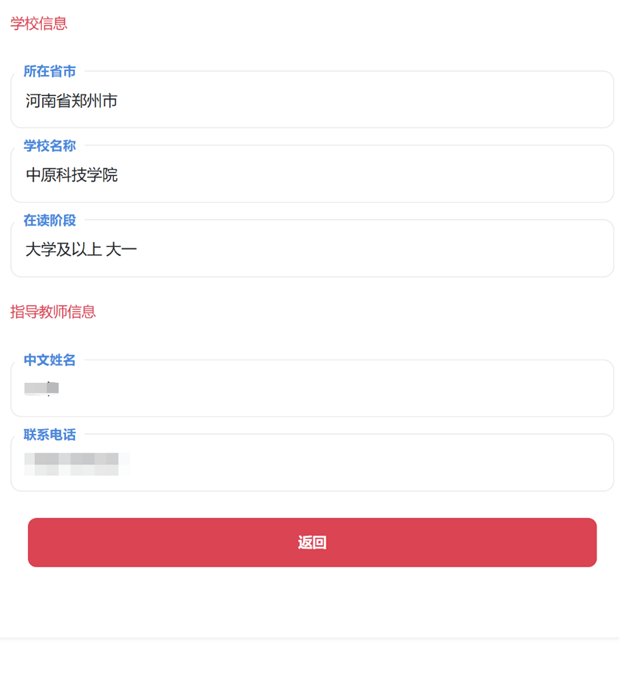The width and height of the screenshot is (619, 683).
Task: Click the red 返回 button
Action: coord(312,542)
